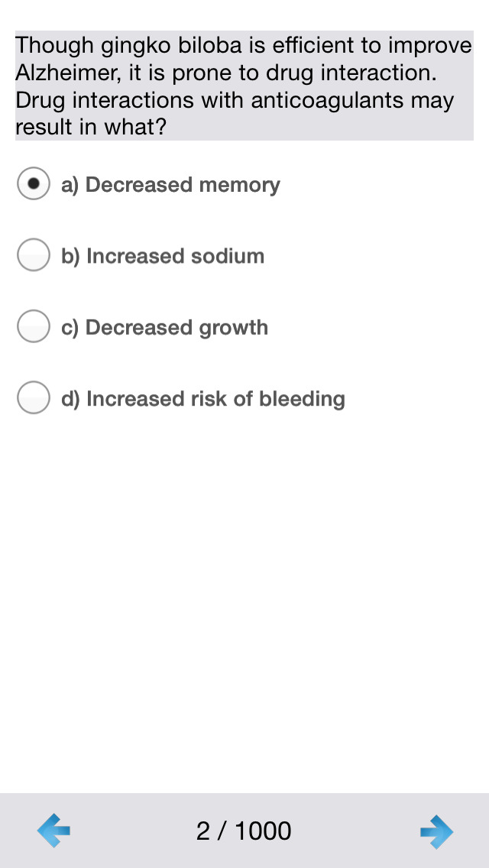Go back with the left arrow
The width and height of the screenshot is (489, 868).
click(x=53, y=831)
